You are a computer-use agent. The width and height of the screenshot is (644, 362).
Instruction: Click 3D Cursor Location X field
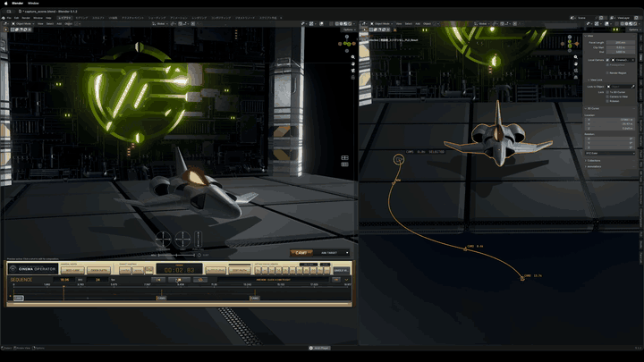[610, 120]
